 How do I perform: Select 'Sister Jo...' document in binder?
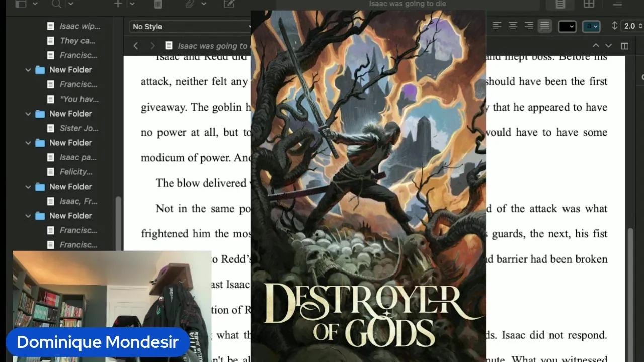tap(79, 128)
